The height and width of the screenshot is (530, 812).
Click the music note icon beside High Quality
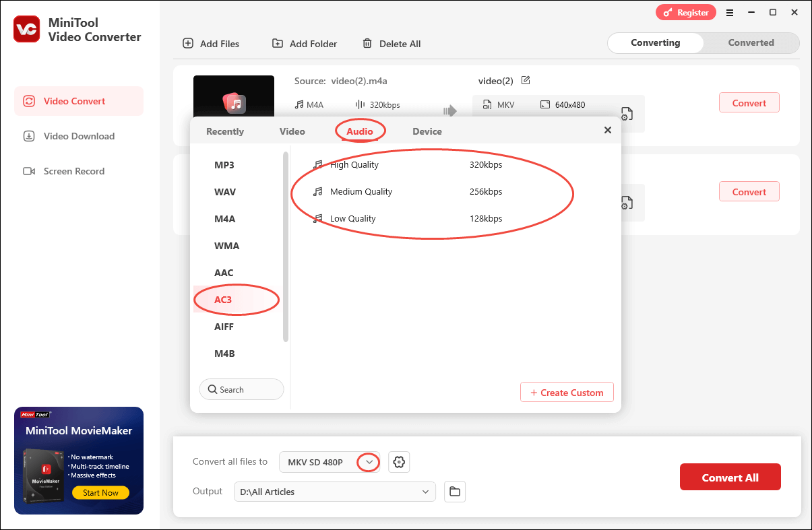[x=318, y=164]
